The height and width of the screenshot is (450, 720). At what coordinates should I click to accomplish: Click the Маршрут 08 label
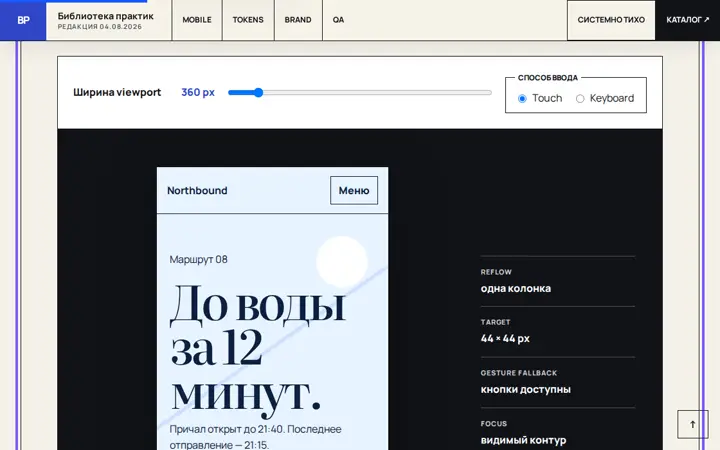[x=198, y=259]
